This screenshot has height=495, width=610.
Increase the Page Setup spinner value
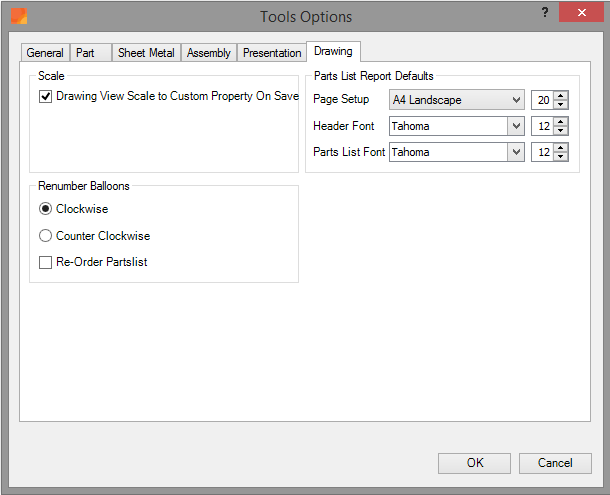(x=560, y=96)
